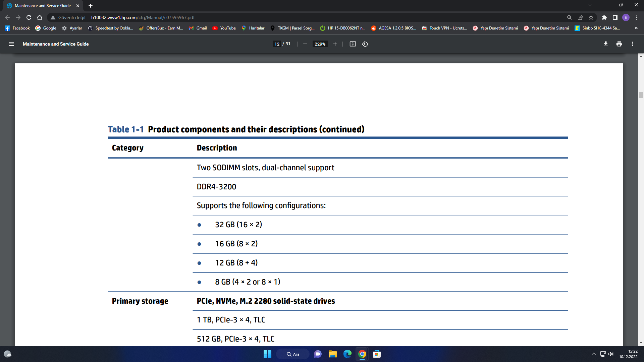Open the Ayarlar bookmark

tap(72, 28)
